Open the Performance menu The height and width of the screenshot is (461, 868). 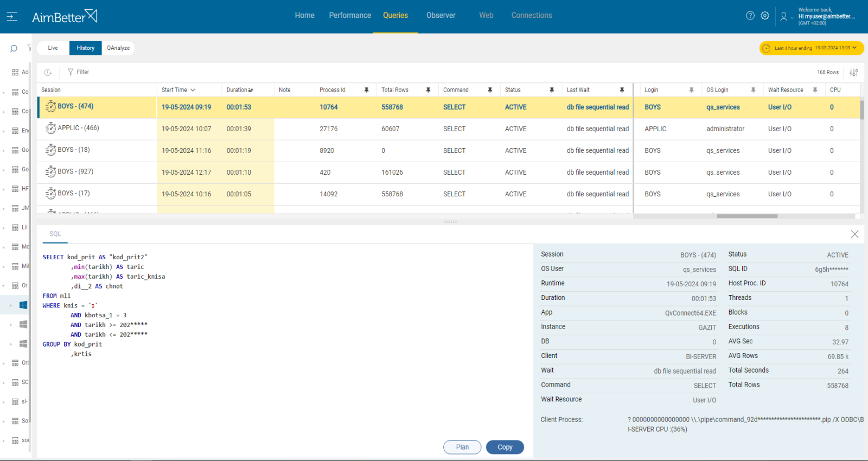350,16
